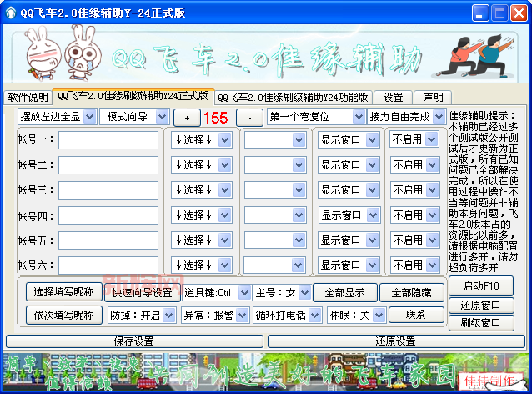
Task: Switch to the Y24功能版 tab
Action: [294, 98]
